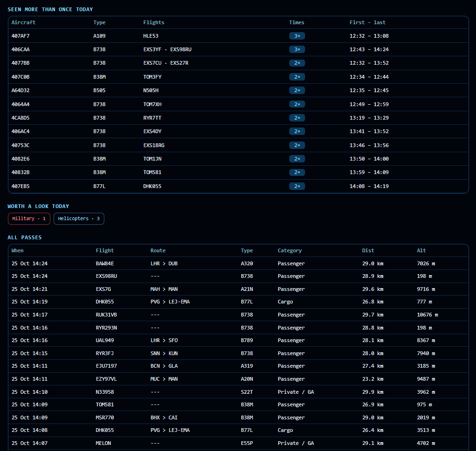The image size is (476, 451).
Task: Select aircraft 407AF7 in repeat list
Action: 238,36
